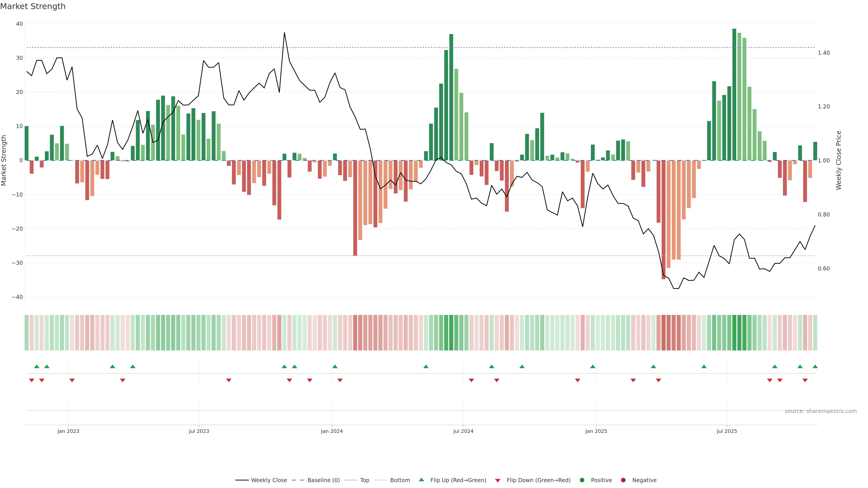Click Flip Down red triangle legend icon
This screenshot has width=868, height=488.
(498, 480)
